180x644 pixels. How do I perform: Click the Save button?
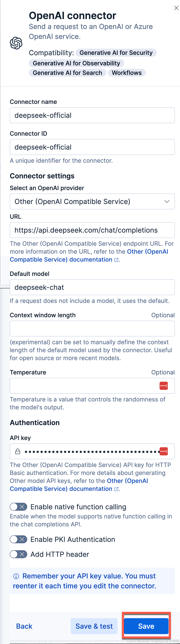[x=146, y=626]
